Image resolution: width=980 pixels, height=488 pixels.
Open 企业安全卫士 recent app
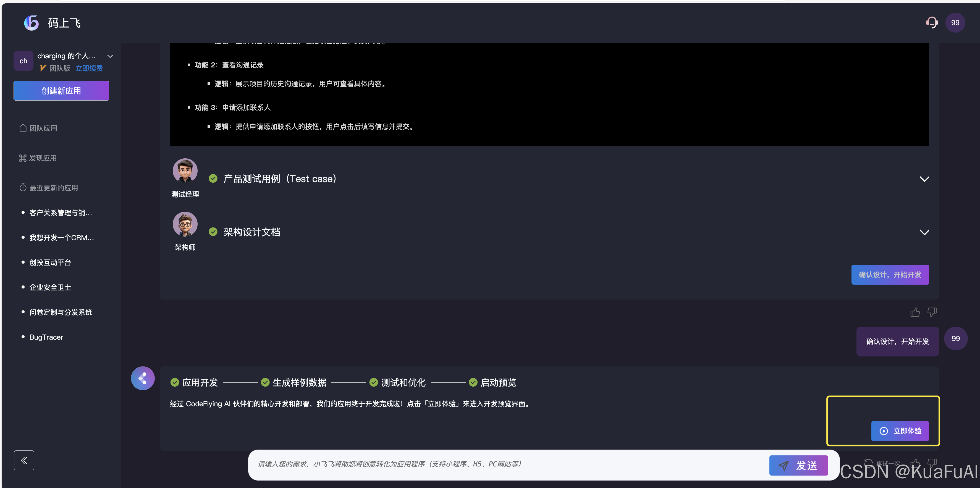(x=50, y=287)
